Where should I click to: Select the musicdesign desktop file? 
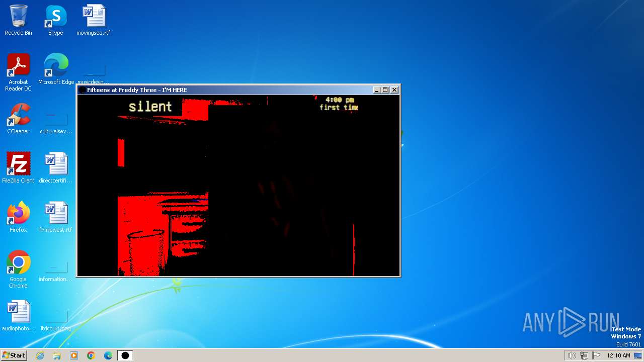94,73
